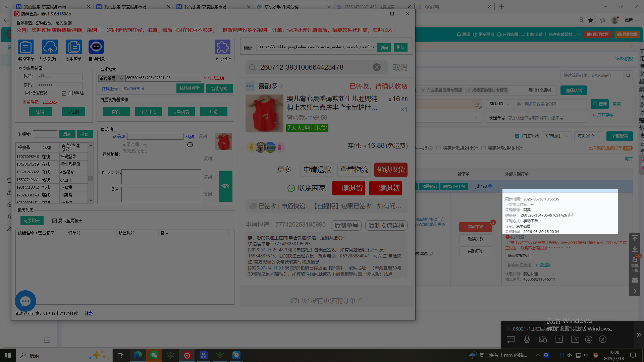The image size is (644, 362).
Task: Click the 采购号 table scrollbar down arrow
Action: [91, 200]
